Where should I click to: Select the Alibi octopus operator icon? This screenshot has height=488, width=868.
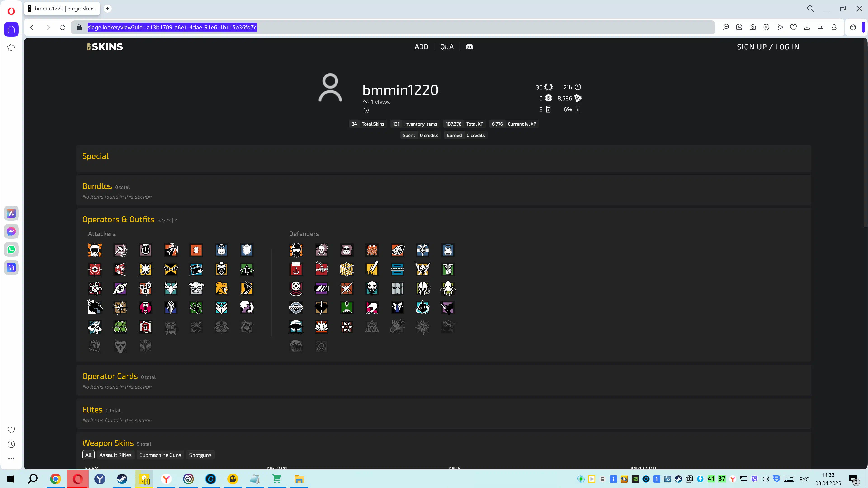[448, 288]
